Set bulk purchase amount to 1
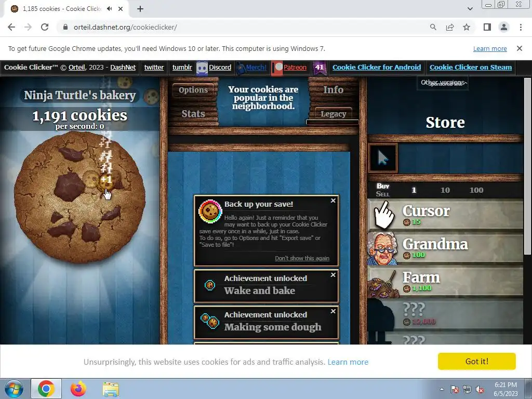This screenshot has width=532, height=399. tap(414, 190)
